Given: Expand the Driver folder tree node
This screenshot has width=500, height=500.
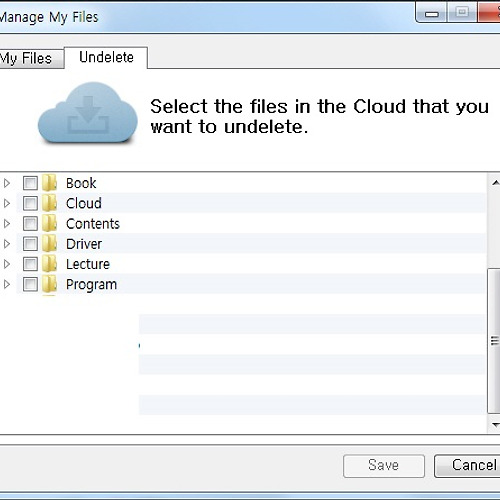Looking at the screenshot, I should point(7,244).
